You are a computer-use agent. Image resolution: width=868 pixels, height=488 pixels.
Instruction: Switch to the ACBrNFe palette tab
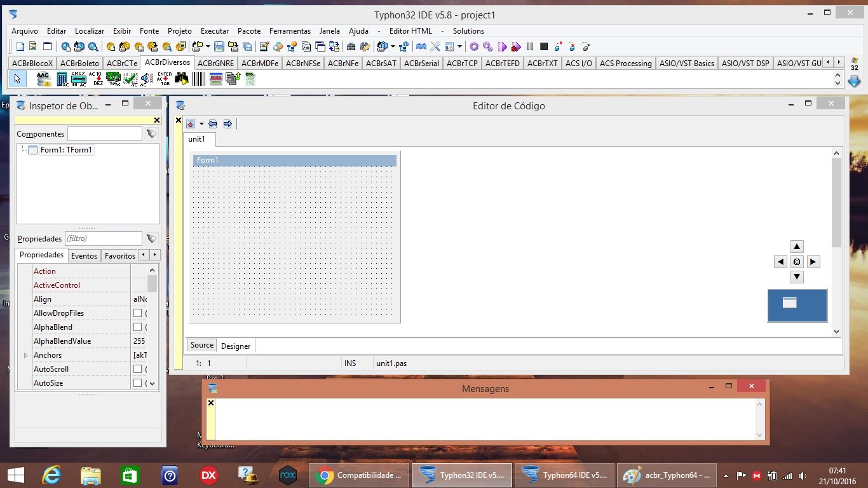[343, 63]
